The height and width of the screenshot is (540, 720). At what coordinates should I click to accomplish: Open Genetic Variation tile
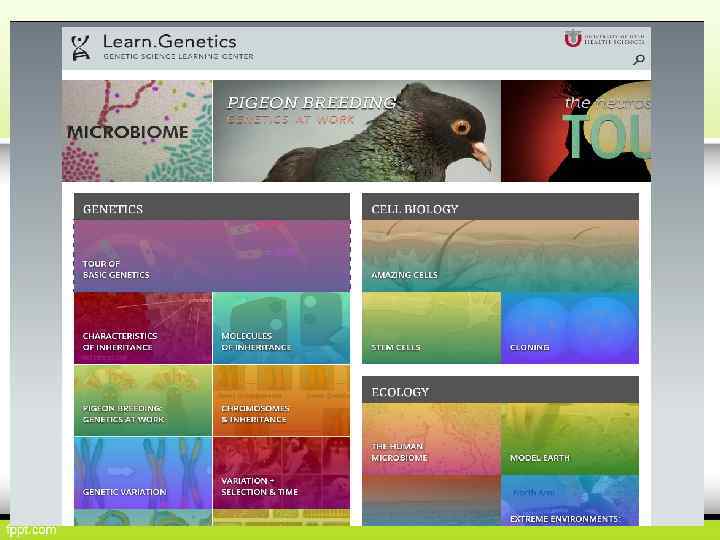143,473
